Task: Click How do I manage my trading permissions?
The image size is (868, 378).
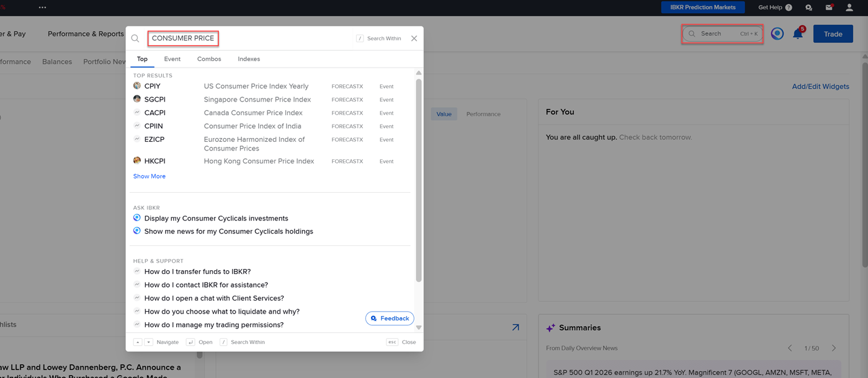Action: point(214,325)
